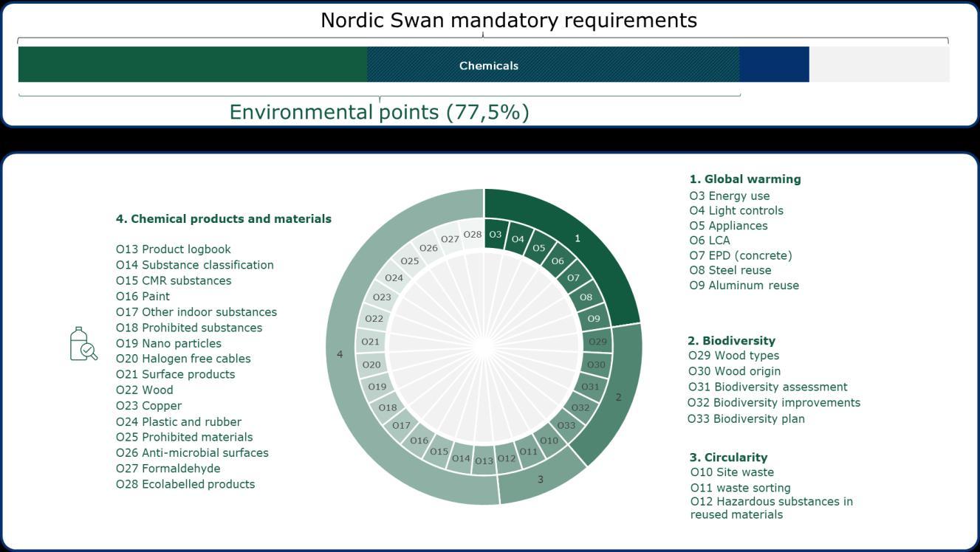This screenshot has height=552, width=980.
Task: Click 'O27 Formaldehyde' text
Action: 168,468
